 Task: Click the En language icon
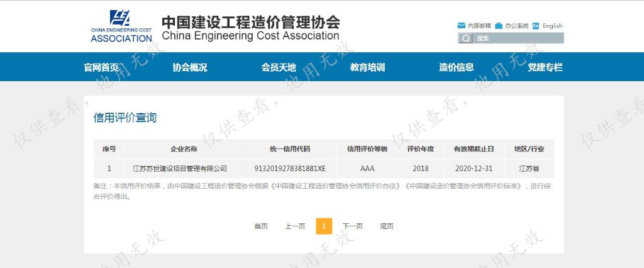[536, 26]
